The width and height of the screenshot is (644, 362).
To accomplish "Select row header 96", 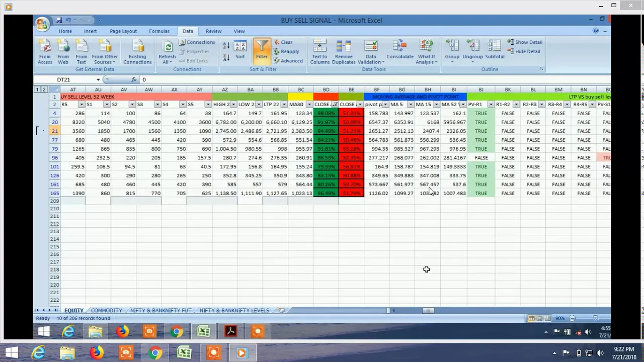I will point(54,157).
